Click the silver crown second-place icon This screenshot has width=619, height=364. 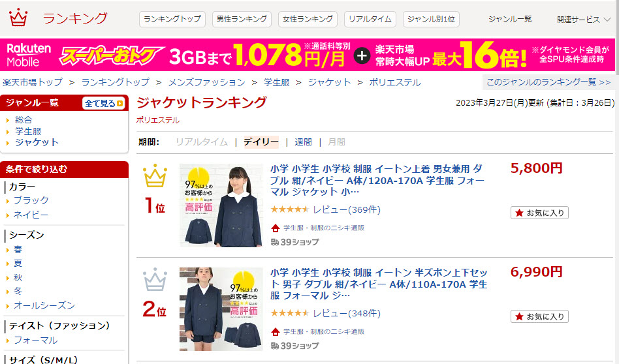(x=155, y=279)
